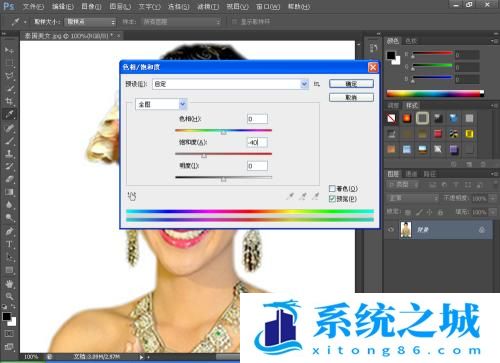Select the Move tool

pos(9,50)
